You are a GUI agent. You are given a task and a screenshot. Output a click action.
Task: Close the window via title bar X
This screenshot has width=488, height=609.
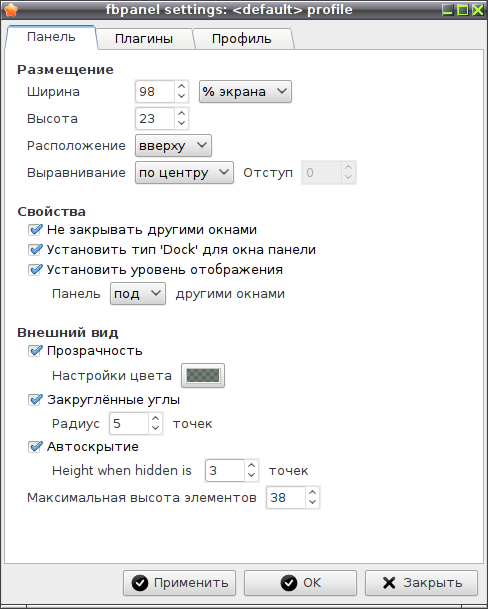pyautogui.click(x=478, y=10)
